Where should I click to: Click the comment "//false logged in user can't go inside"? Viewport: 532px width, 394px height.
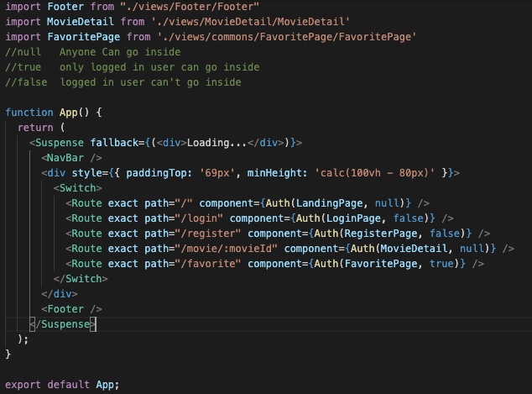point(123,82)
